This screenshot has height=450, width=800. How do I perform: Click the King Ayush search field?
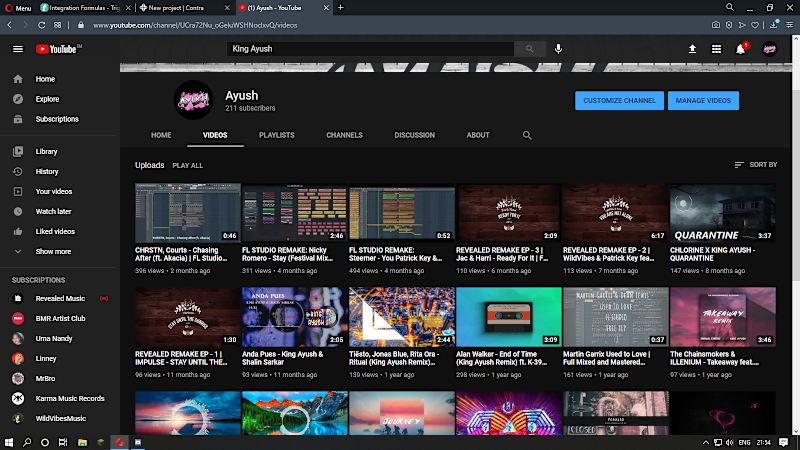(370, 49)
